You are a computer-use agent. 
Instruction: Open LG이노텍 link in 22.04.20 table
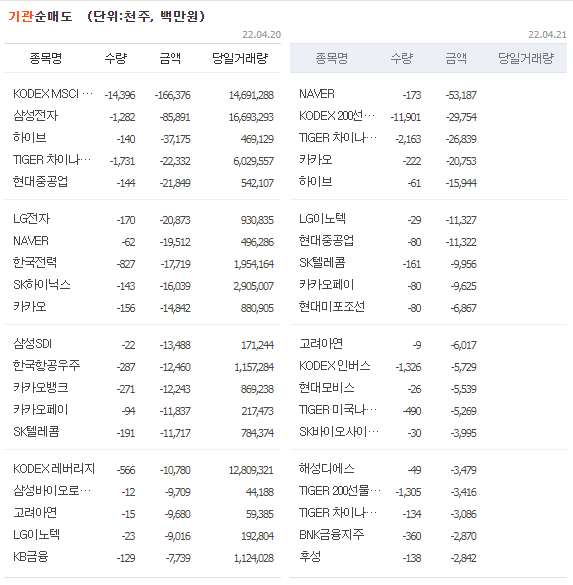click(36, 535)
